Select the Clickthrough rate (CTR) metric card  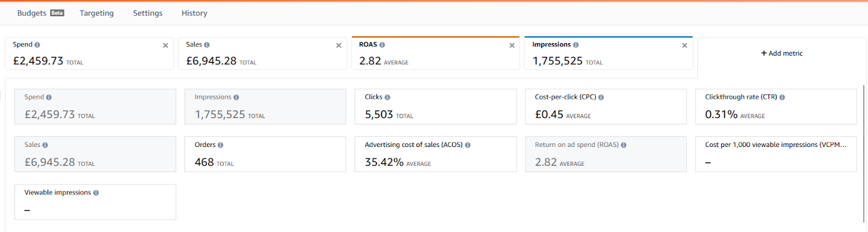coord(776,106)
